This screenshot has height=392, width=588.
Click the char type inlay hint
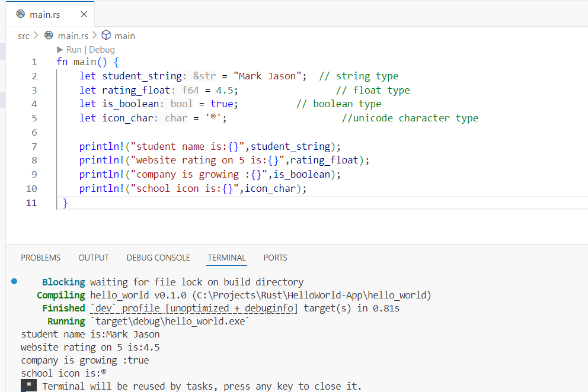click(176, 118)
